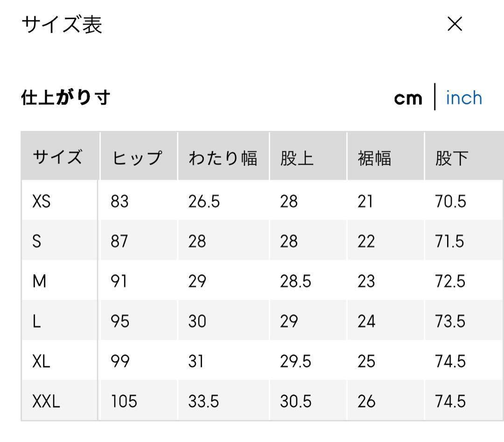Click the 仕上がり寸 heading
The width and height of the screenshot is (504, 442).
[65, 98]
